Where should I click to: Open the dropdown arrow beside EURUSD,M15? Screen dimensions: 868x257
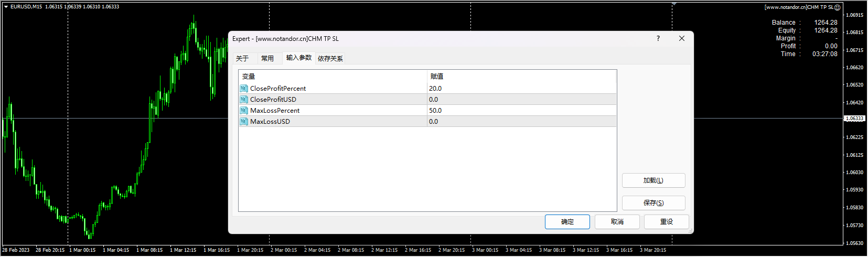(x=6, y=7)
